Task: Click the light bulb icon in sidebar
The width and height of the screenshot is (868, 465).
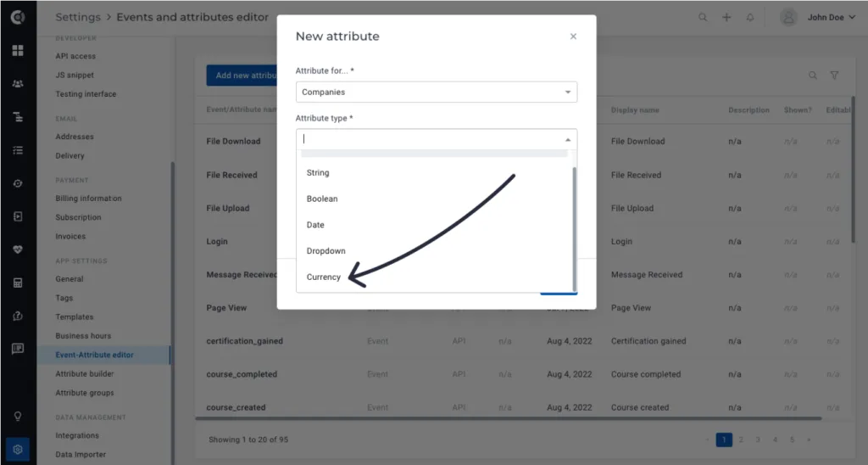Action: (18, 417)
